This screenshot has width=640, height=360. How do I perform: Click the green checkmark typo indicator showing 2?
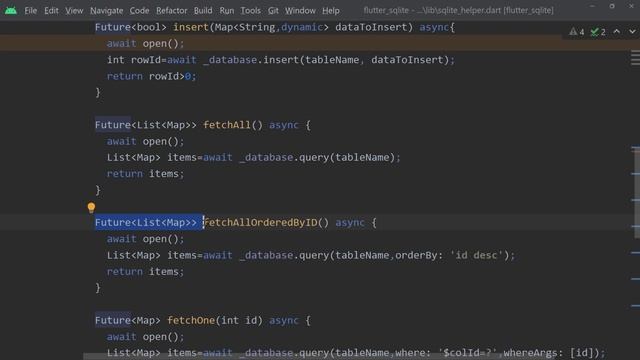point(598,32)
